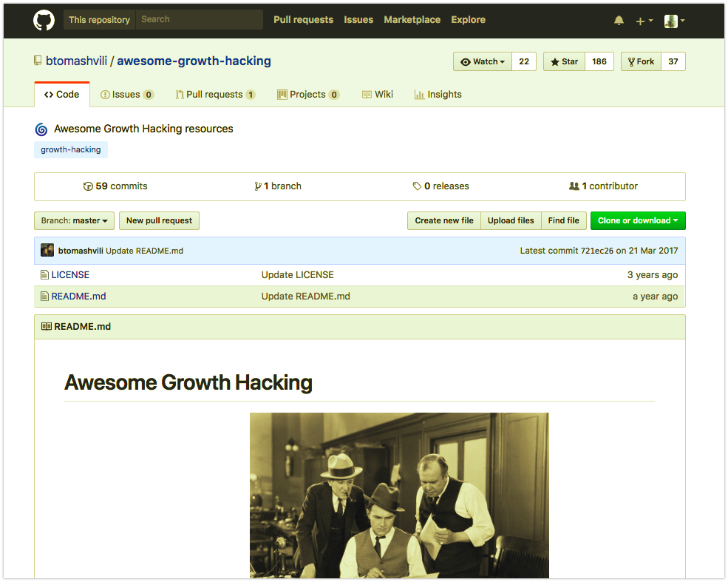
Task: Click the repository book icon next to btomashvili
Action: click(38, 61)
